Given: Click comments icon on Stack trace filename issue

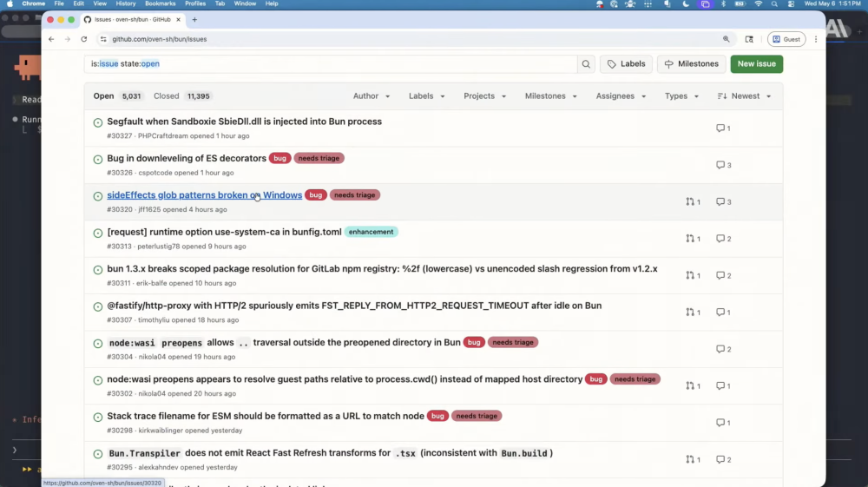Looking at the screenshot, I should [723, 423].
